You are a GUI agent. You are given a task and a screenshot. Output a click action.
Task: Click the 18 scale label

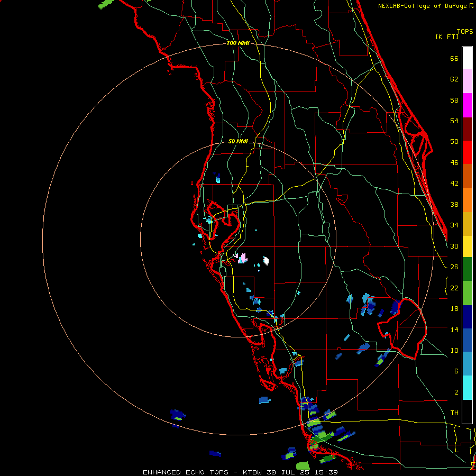(454, 309)
